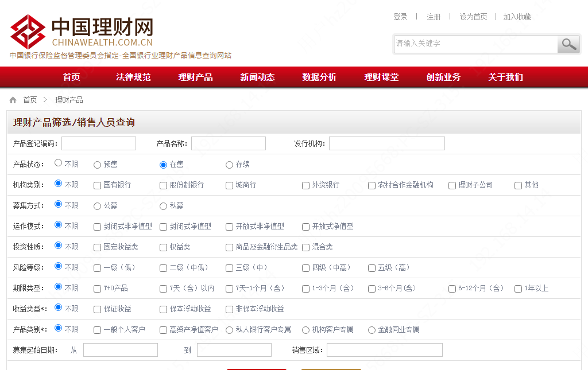Check 非保本浮动收益 checkbox

point(229,309)
